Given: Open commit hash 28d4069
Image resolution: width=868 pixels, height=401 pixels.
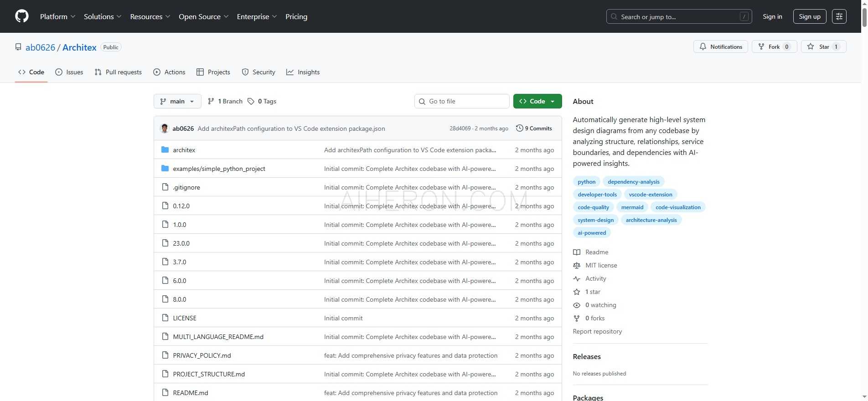Looking at the screenshot, I should (460, 129).
